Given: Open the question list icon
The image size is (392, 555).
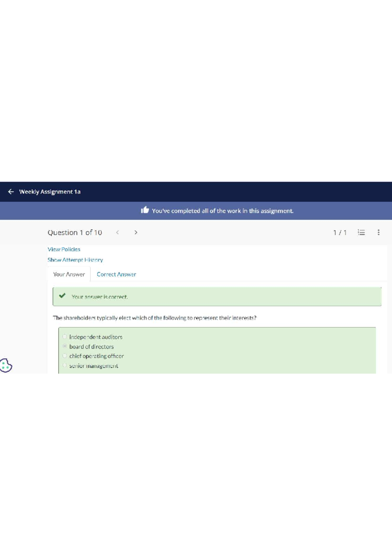Looking at the screenshot, I should pos(361,232).
